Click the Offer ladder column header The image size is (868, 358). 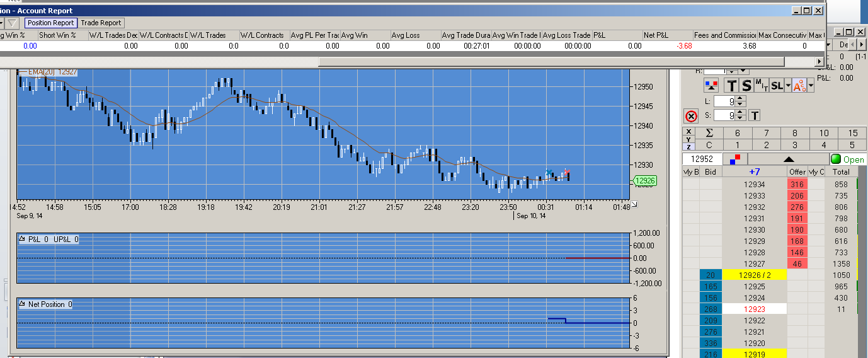coord(797,171)
